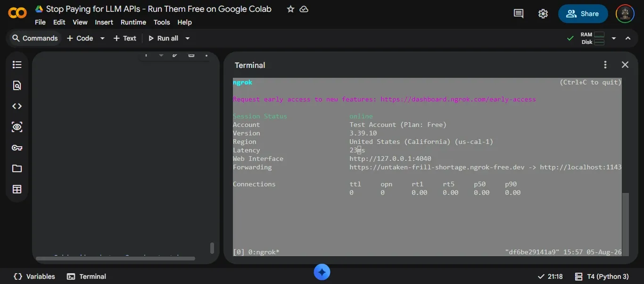
Task: Open the Tools menu
Action: [162, 22]
